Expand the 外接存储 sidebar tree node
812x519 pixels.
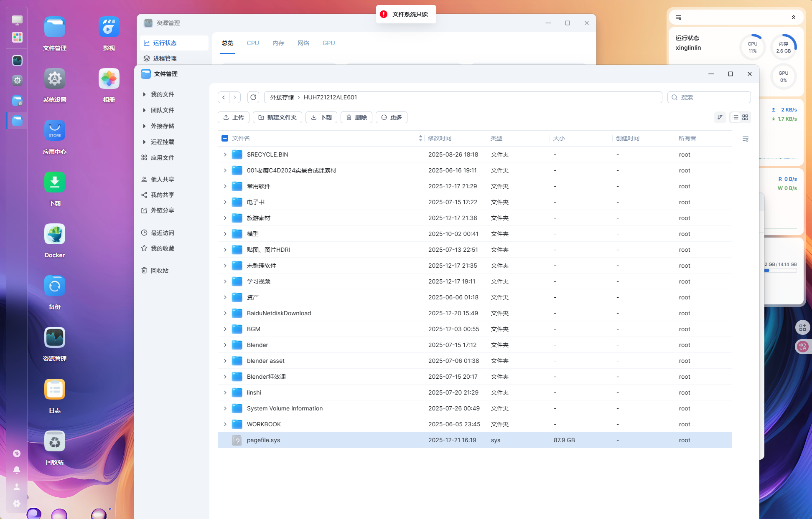(x=144, y=126)
